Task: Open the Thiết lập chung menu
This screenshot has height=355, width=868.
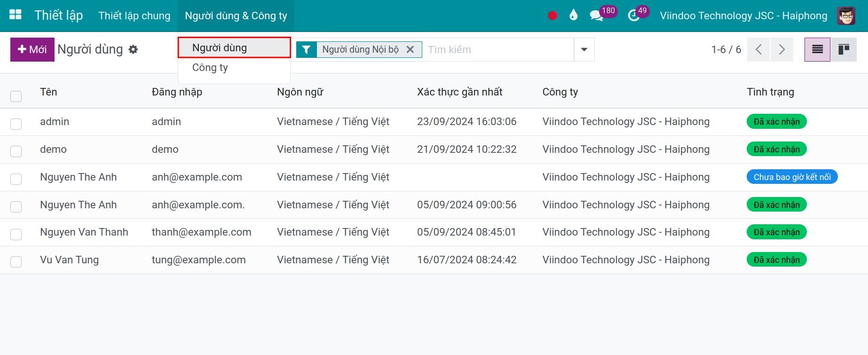Action: click(x=134, y=16)
